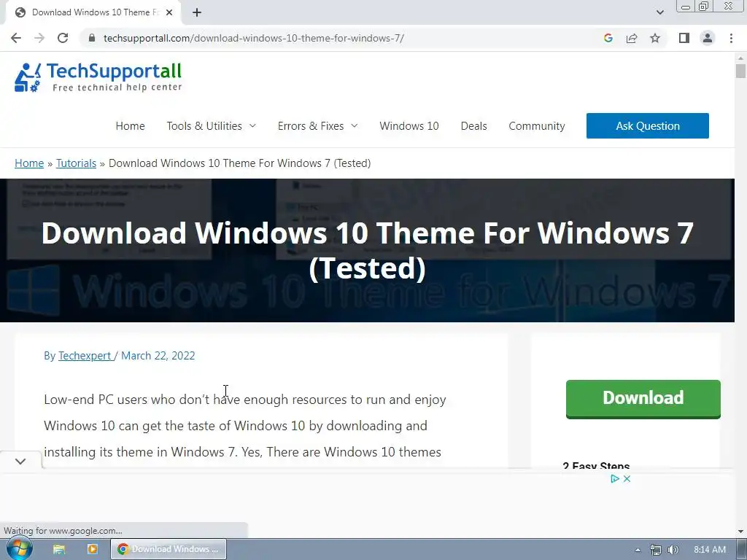This screenshot has width=747, height=560.
Task: Expand Tools & Utilities dropdown chevron
Action: pyautogui.click(x=253, y=125)
